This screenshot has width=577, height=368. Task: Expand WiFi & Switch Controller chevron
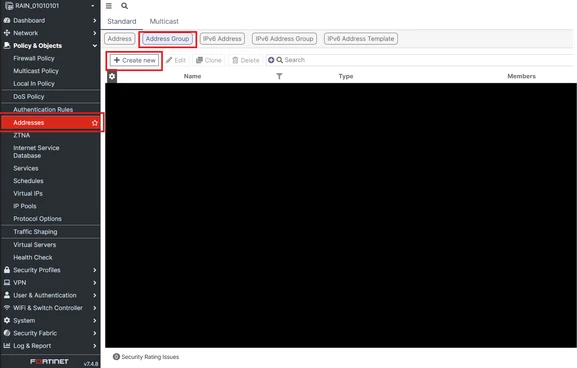tap(95, 308)
